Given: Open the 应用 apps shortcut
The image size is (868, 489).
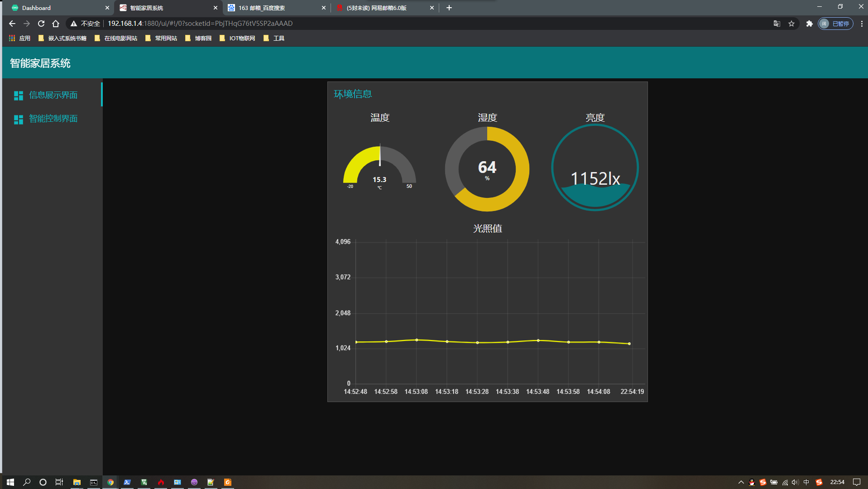Looking at the screenshot, I should pos(19,38).
